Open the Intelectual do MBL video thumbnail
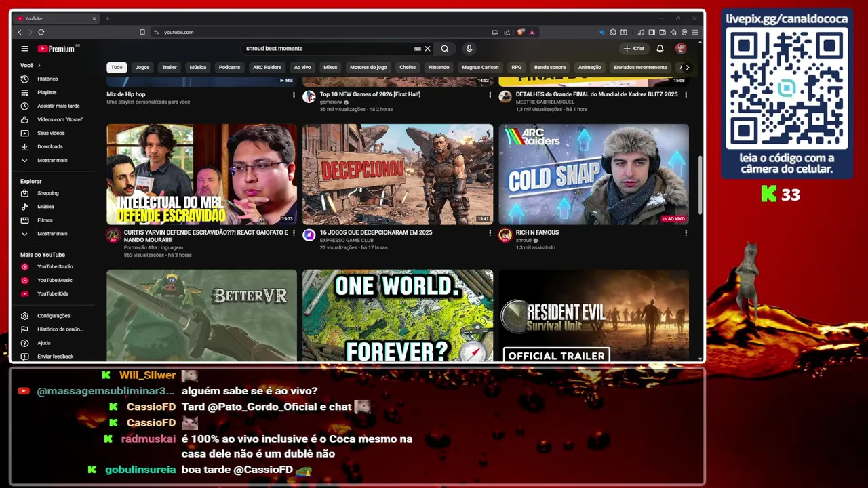The image size is (868, 488). pos(201,174)
